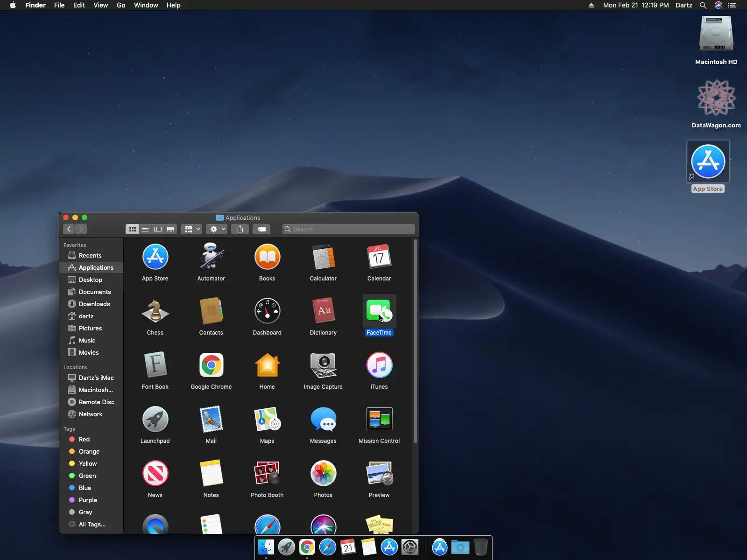Open Downloads in Finder sidebar
Screen dimensions: 747x560
point(91,304)
